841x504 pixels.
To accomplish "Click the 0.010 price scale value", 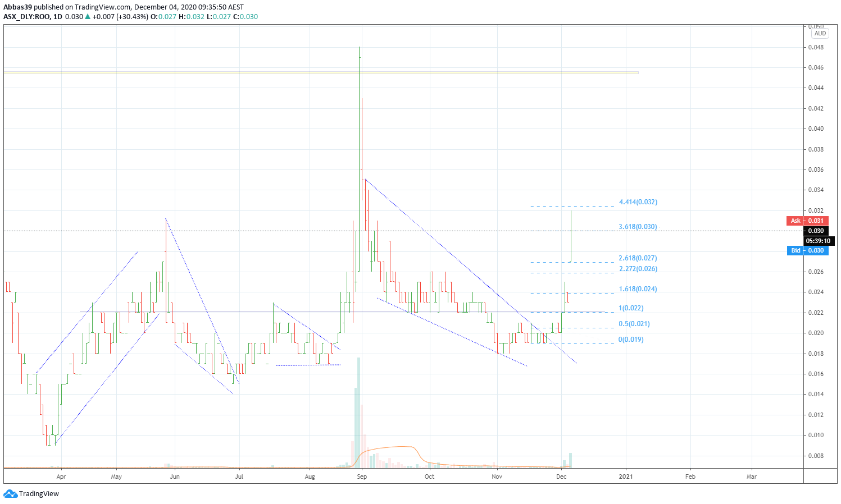I will [x=816, y=435].
